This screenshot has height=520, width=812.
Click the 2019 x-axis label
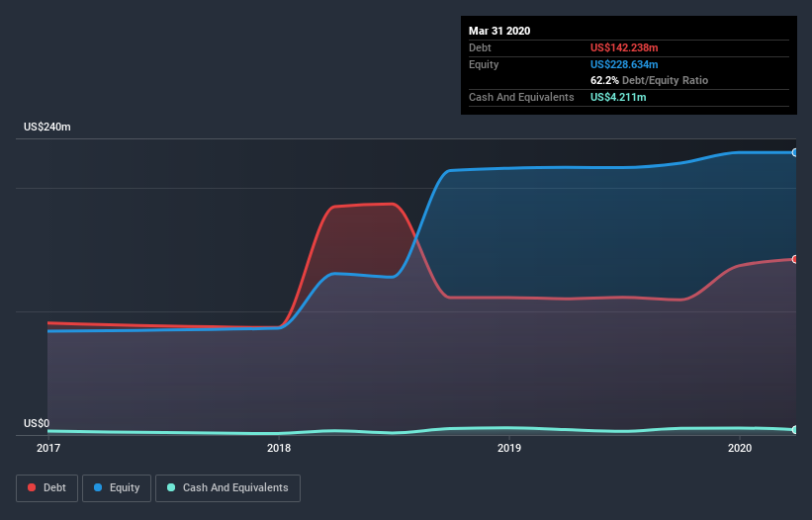pyautogui.click(x=509, y=448)
